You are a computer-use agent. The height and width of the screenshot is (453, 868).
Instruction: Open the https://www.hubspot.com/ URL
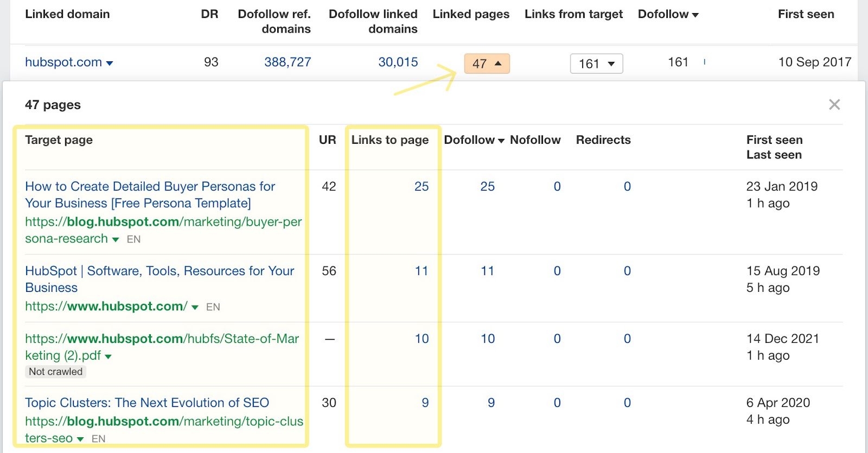pos(106,306)
